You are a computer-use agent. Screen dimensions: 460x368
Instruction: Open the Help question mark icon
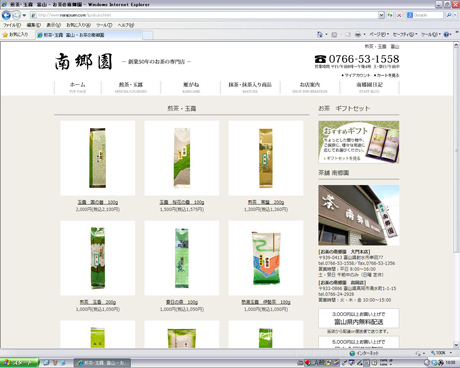pyautogui.click(x=446, y=34)
